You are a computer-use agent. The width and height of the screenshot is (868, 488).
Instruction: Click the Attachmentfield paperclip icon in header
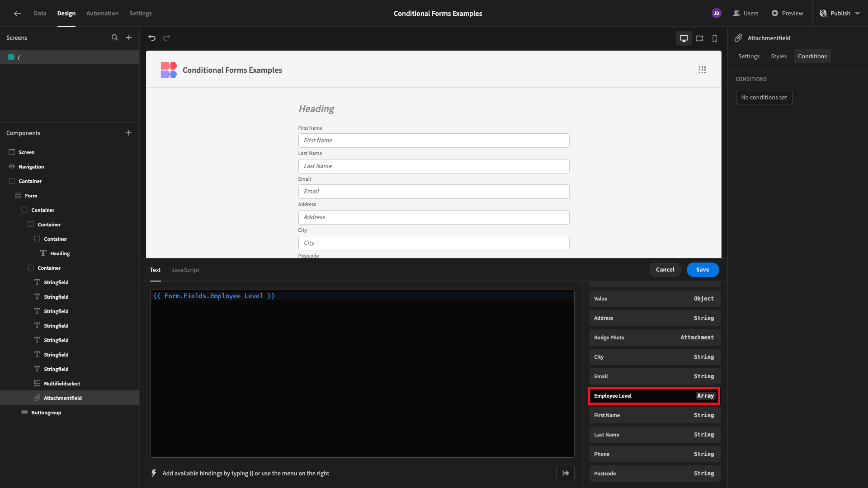pyautogui.click(x=738, y=38)
